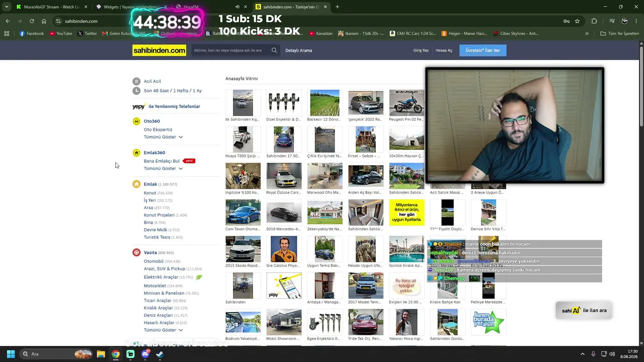
Task: Open the password key icon in address bar
Action: click(567, 21)
